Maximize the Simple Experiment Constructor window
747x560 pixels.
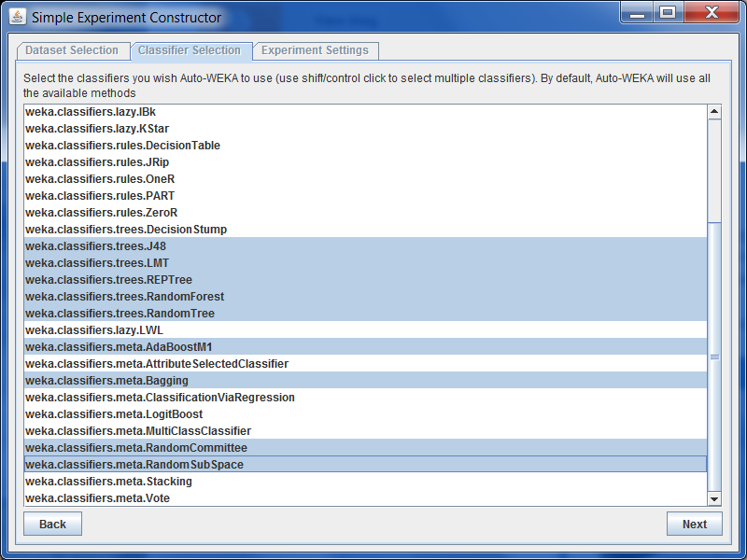click(668, 13)
